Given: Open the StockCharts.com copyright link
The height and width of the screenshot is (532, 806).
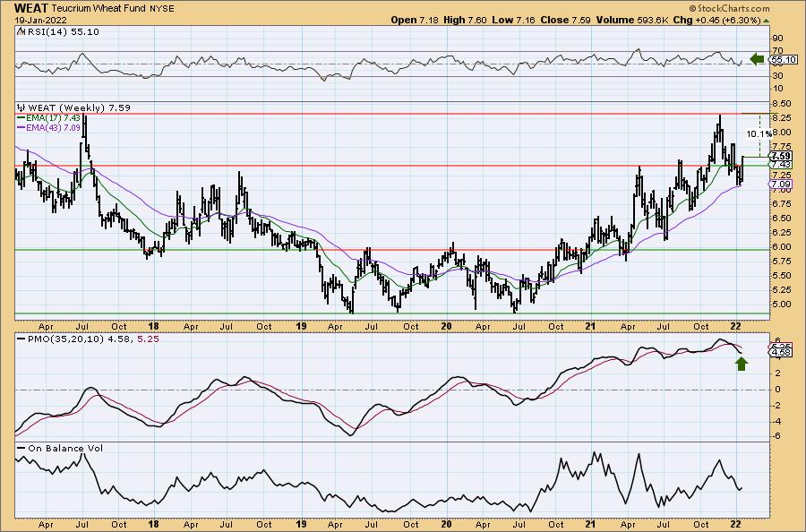Looking at the screenshot, I should click(x=729, y=8).
